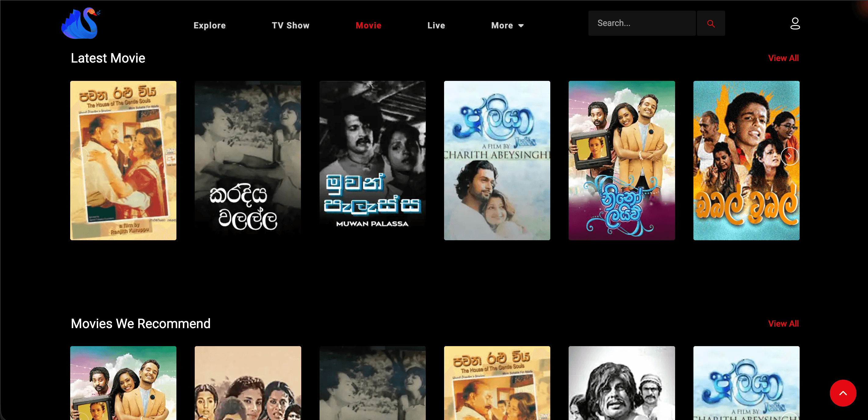Go back in Latest Movie carousel with previous arrow
This screenshot has height=420, width=868.
[80, 156]
